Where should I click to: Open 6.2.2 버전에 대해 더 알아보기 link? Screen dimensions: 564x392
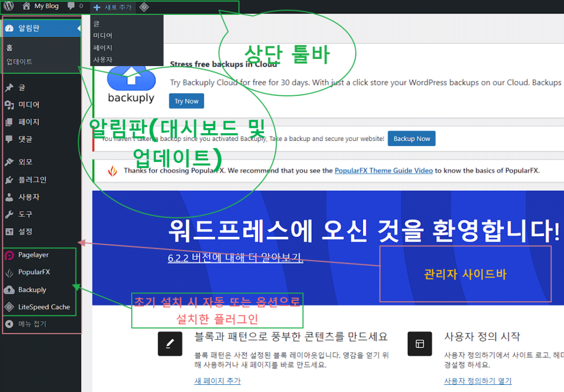click(x=235, y=258)
